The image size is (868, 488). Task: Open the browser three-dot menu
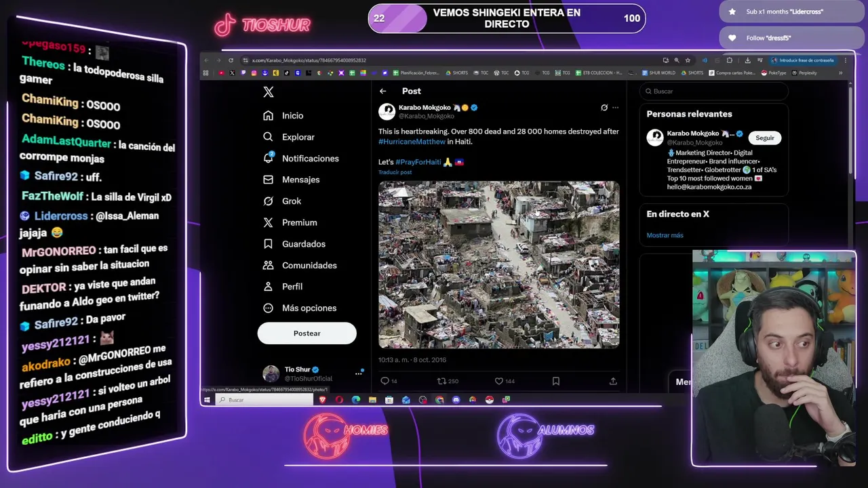[x=846, y=60]
